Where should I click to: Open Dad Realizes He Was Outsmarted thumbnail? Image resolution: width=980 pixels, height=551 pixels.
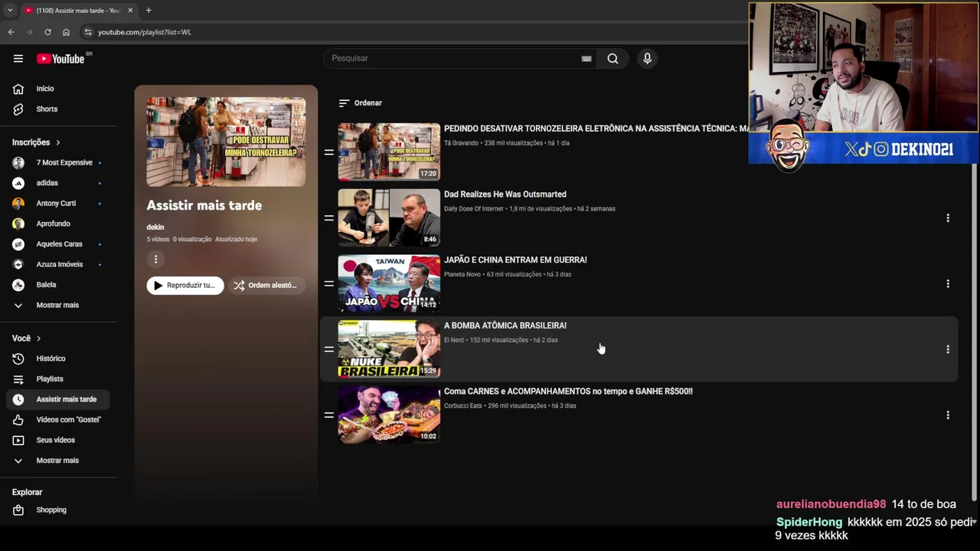click(389, 217)
